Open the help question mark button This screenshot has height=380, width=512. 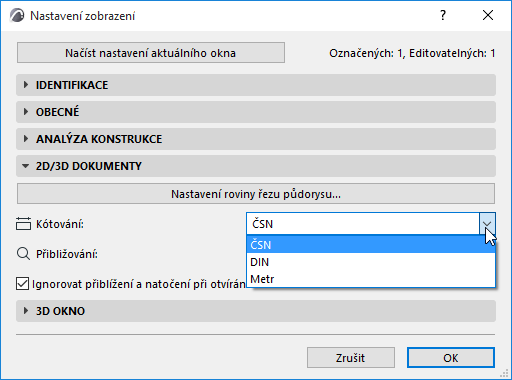tap(443, 15)
